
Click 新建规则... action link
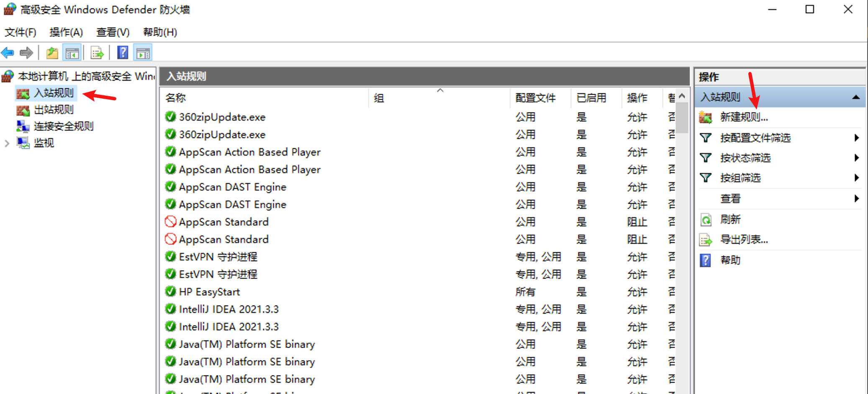[744, 117]
